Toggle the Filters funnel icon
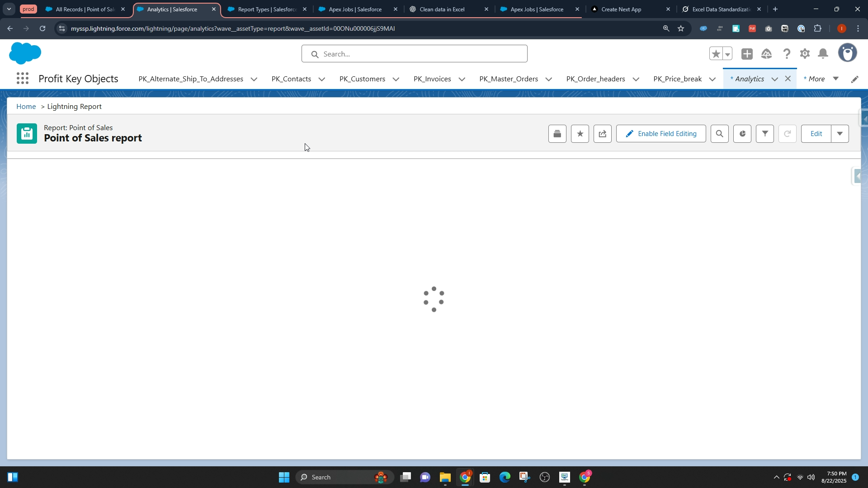Viewport: 868px width, 488px height. click(x=764, y=134)
